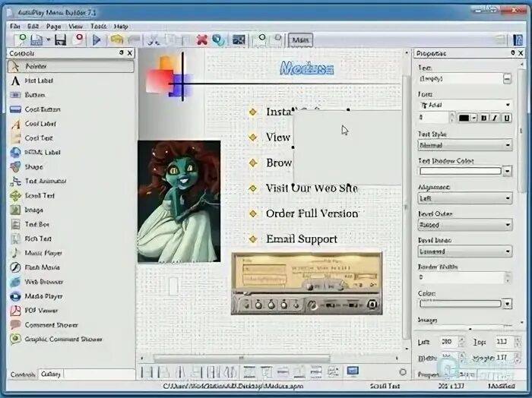Close the Properties panel
The width and height of the screenshot is (532, 398).
[x=521, y=53]
